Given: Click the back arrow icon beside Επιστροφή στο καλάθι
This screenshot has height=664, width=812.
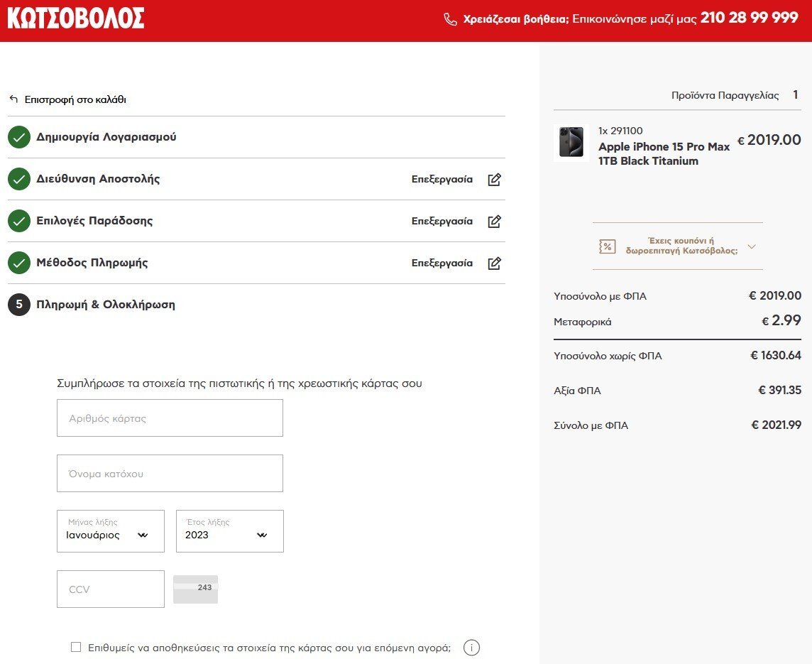Looking at the screenshot, I should [x=13, y=99].
